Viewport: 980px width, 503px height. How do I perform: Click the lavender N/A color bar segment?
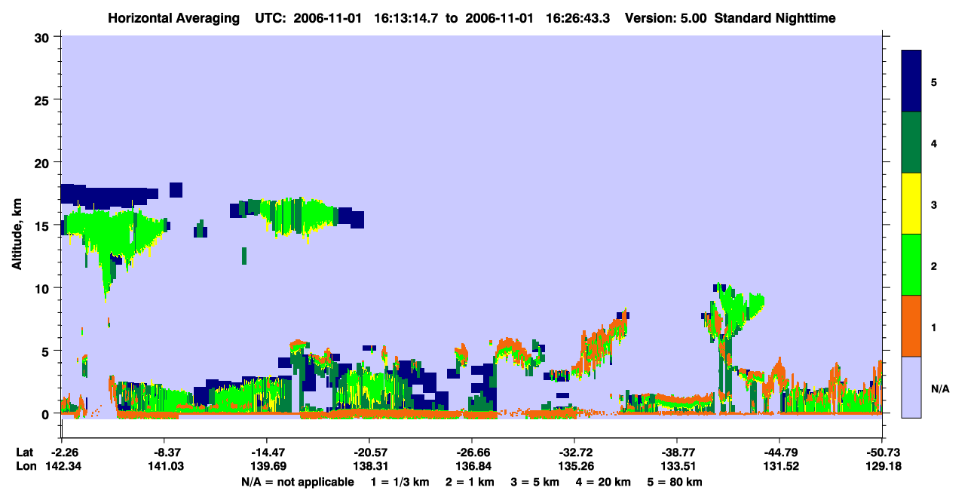pyautogui.click(x=911, y=387)
